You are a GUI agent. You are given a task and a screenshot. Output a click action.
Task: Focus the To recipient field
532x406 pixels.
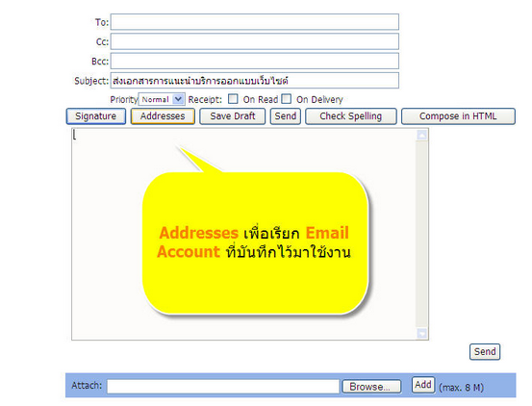tap(255, 22)
